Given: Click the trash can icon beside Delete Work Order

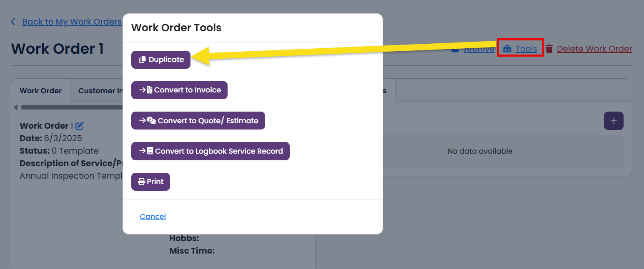Looking at the screenshot, I should point(549,49).
